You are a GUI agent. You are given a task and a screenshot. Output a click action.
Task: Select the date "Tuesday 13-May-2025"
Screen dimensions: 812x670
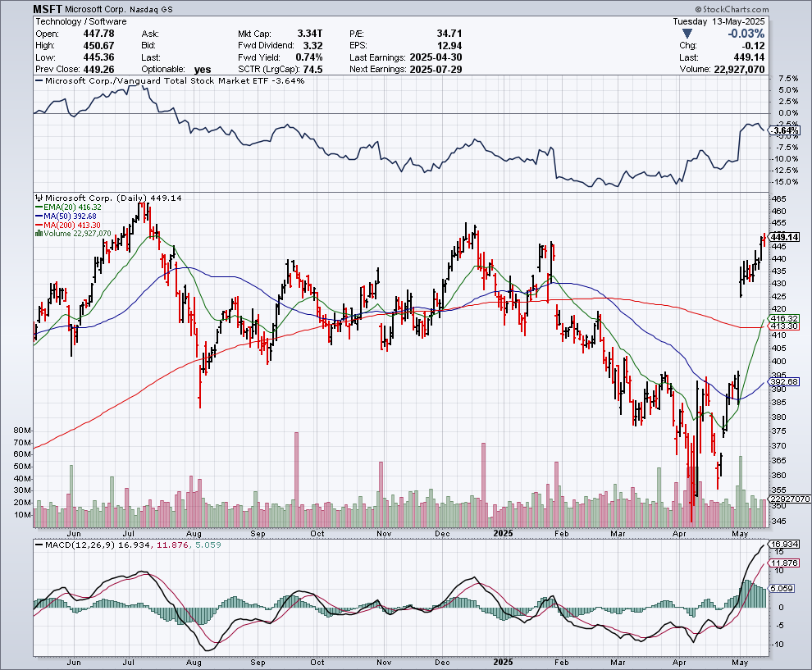pyautogui.click(x=718, y=22)
